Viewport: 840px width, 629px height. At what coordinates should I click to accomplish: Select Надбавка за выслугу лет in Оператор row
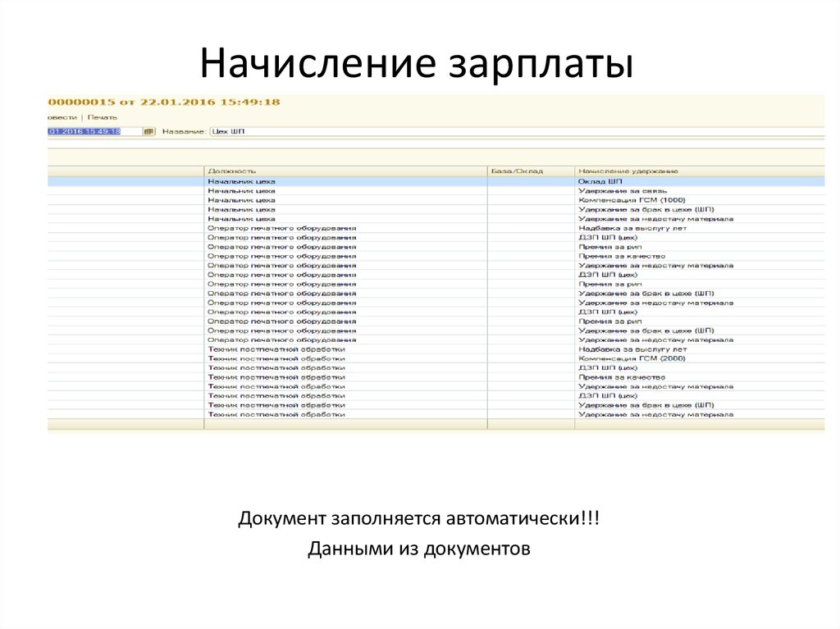[x=632, y=228]
